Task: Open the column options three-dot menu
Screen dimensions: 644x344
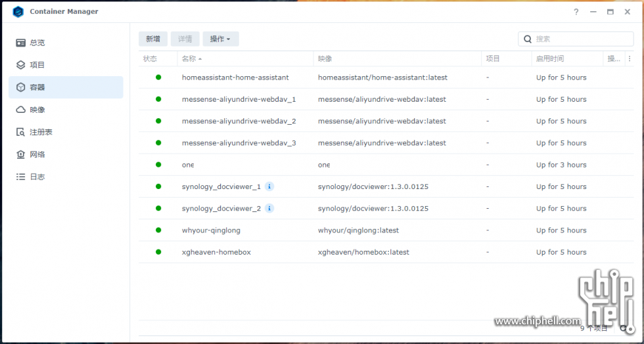Action: (x=630, y=58)
